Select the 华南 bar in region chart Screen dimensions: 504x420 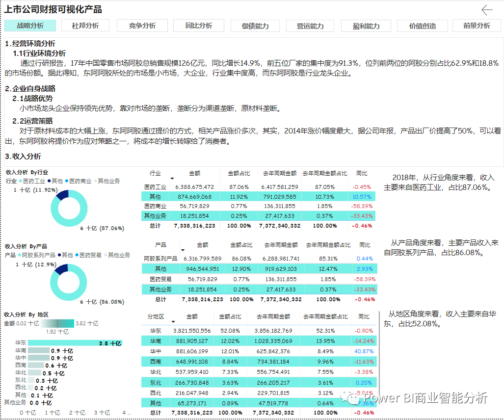coord(39,350)
